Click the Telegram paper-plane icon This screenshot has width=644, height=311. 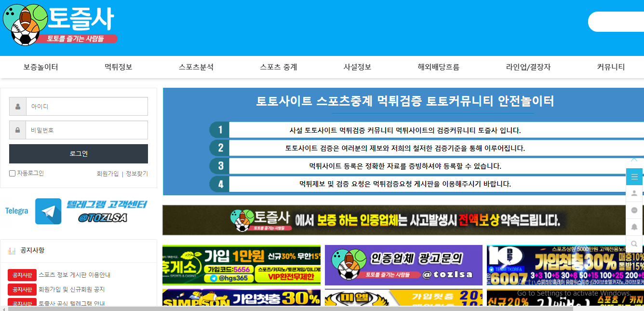pyautogui.click(x=48, y=211)
